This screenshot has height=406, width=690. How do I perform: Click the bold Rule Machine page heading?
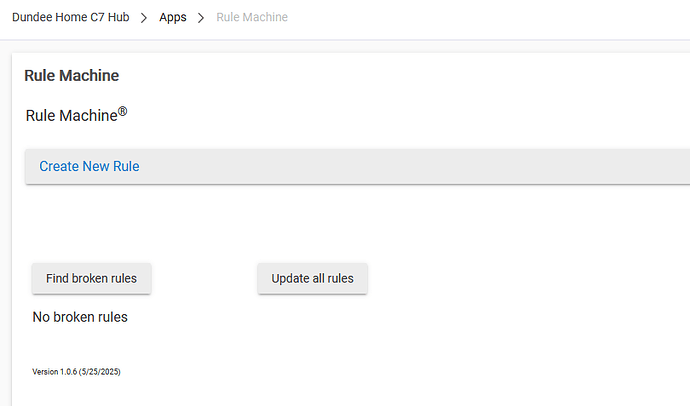[71, 76]
